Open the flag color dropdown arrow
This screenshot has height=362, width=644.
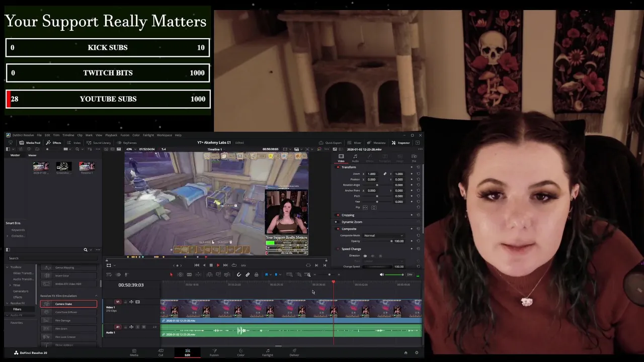tap(270, 275)
